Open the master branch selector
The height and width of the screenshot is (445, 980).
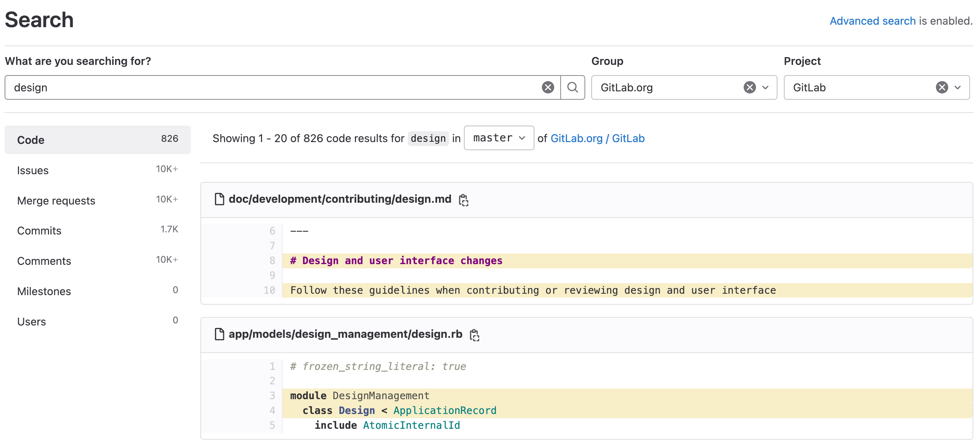click(498, 138)
